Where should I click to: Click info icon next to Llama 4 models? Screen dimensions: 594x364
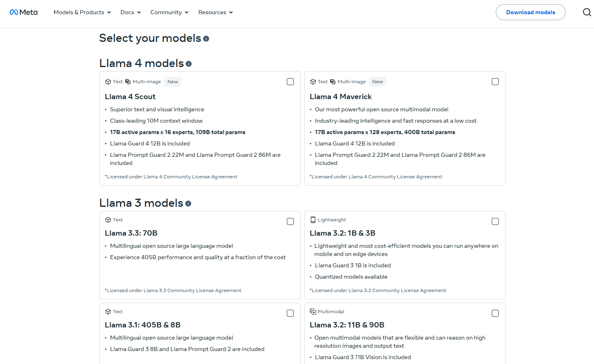[189, 64]
